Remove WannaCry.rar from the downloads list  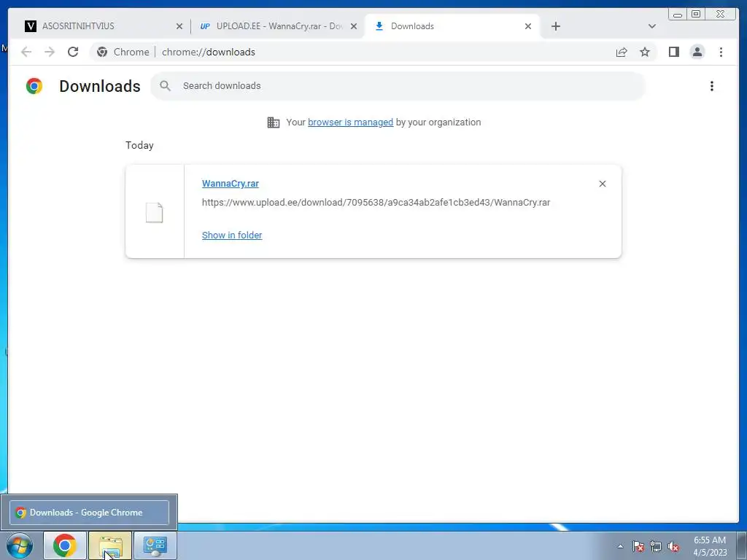coord(602,184)
